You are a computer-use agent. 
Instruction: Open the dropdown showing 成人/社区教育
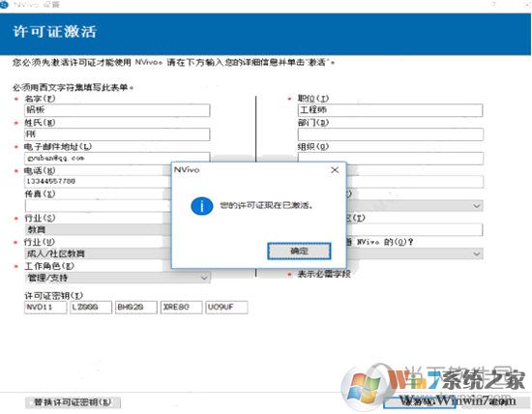point(98,253)
